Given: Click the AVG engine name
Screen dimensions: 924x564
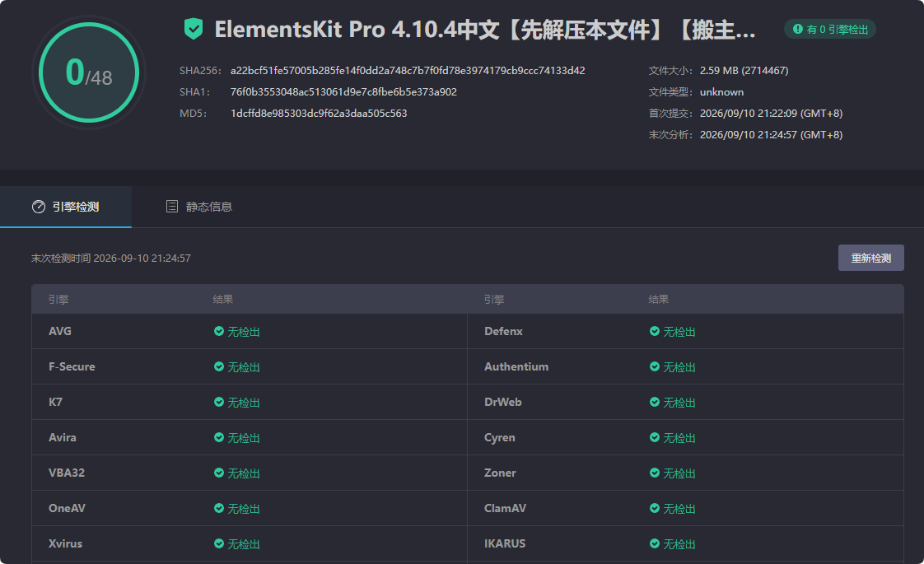Looking at the screenshot, I should click(60, 331).
